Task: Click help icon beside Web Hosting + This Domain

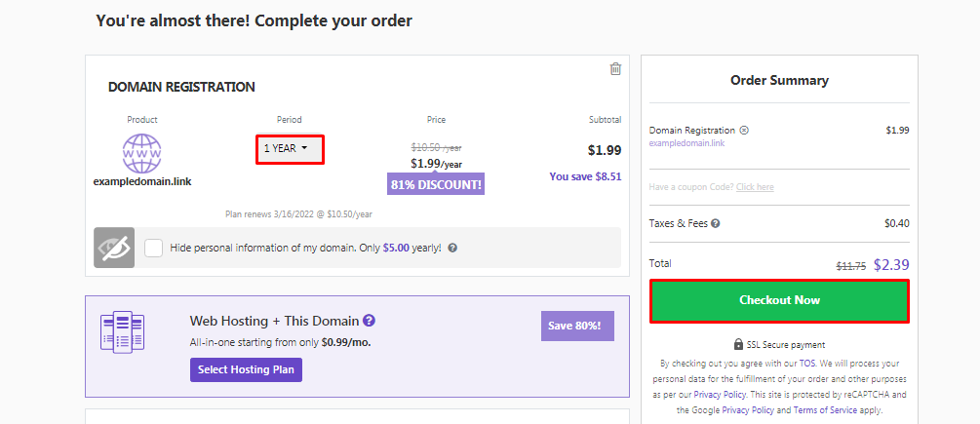Action: (x=370, y=320)
